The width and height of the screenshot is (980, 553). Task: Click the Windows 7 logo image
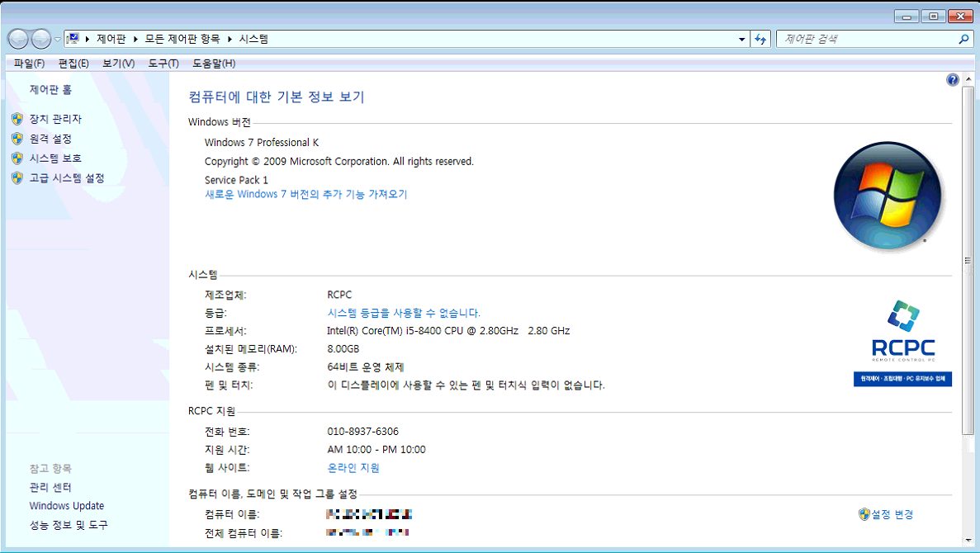pyautogui.click(x=888, y=196)
